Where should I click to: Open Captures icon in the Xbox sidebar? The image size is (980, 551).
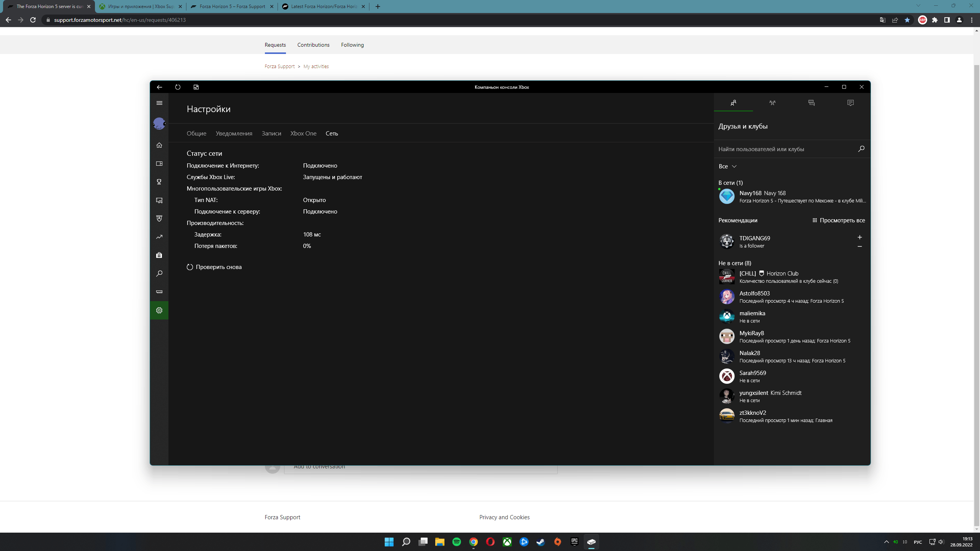(159, 201)
